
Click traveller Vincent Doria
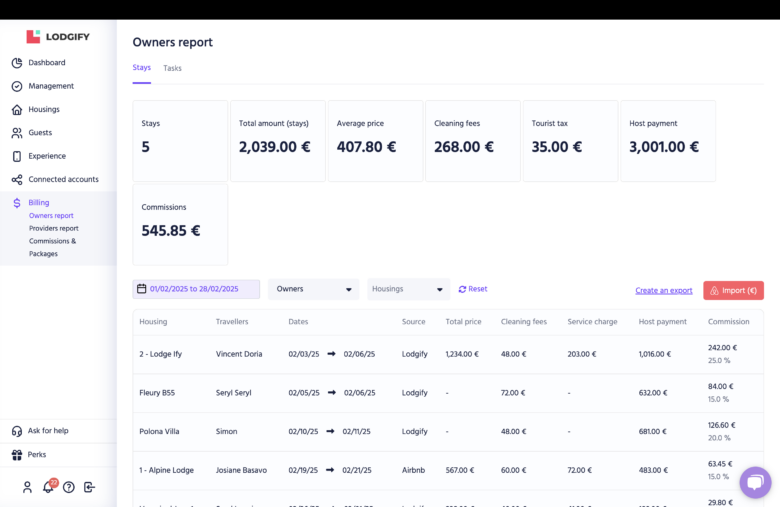pyautogui.click(x=239, y=354)
